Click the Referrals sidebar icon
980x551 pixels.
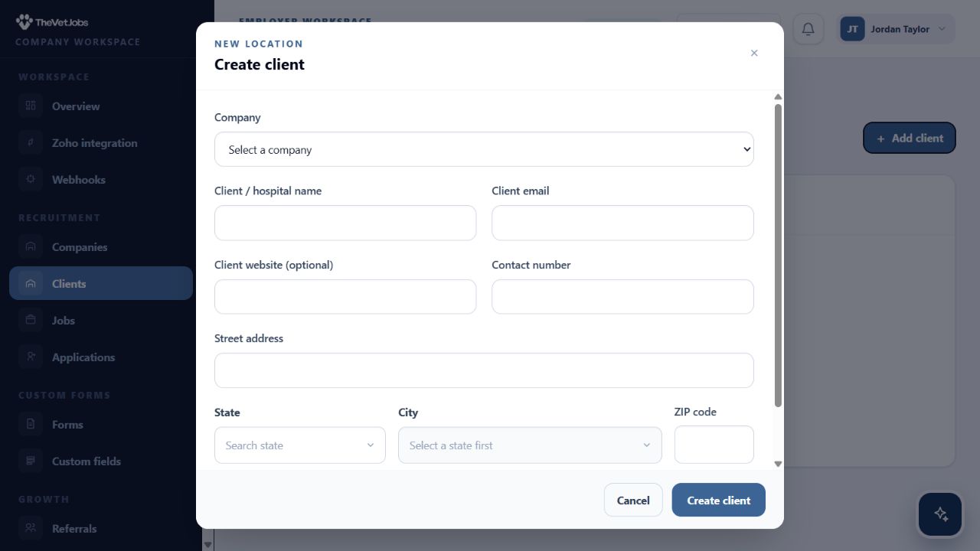[x=31, y=528]
